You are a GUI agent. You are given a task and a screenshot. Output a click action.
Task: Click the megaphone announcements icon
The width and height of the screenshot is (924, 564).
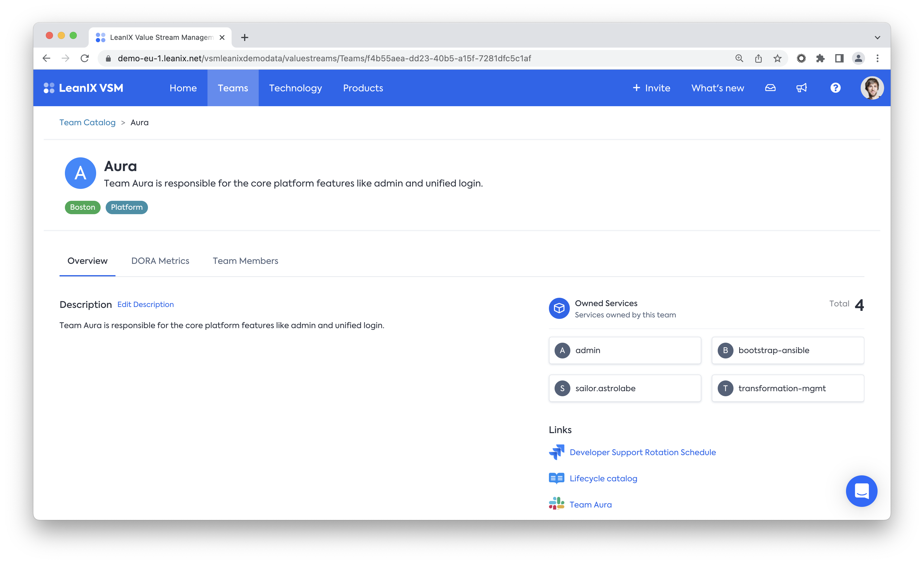[x=801, y=88]
